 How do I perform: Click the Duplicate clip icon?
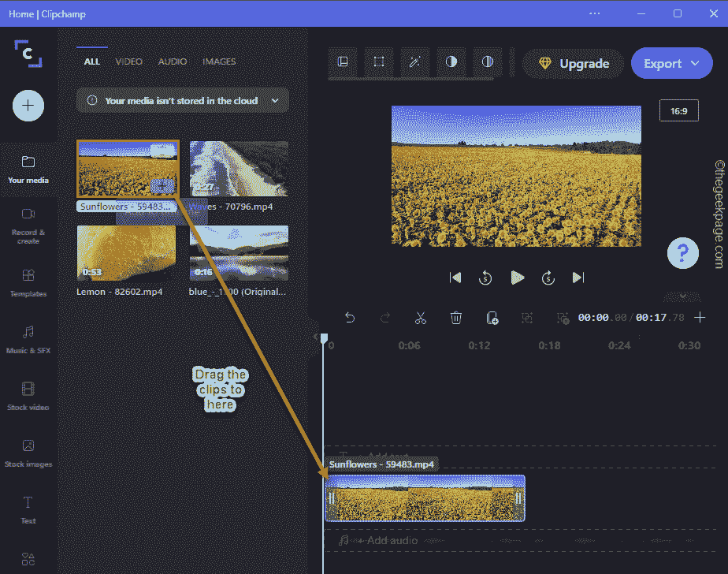tap(492, 318)
